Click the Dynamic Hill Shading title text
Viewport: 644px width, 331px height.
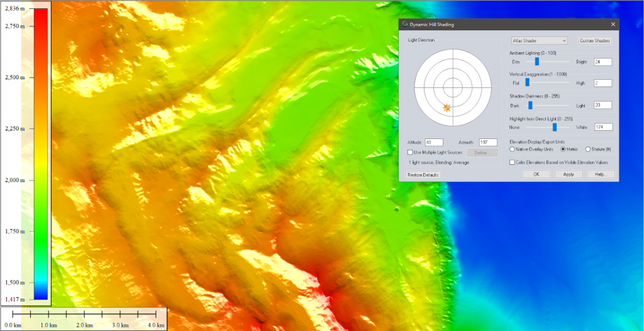pyautogui.click(x=431, y=25)
